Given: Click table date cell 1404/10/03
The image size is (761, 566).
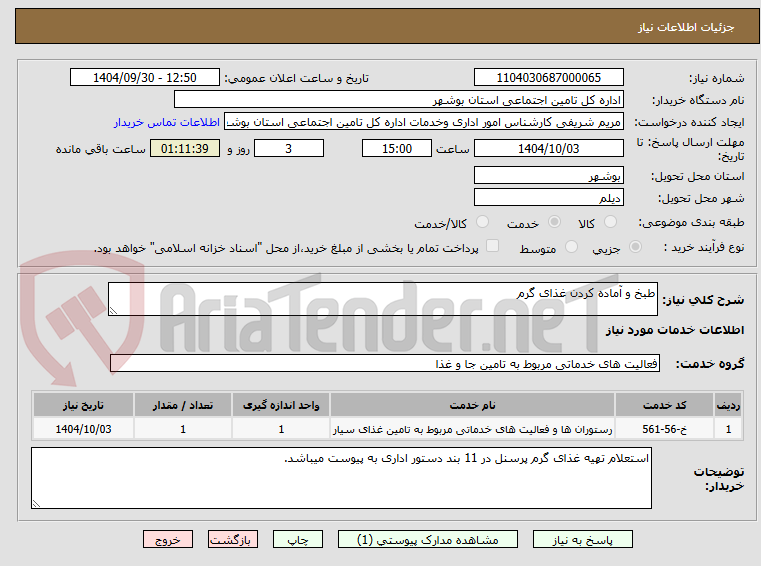Looking at the screenshot, I should [83, 429].
